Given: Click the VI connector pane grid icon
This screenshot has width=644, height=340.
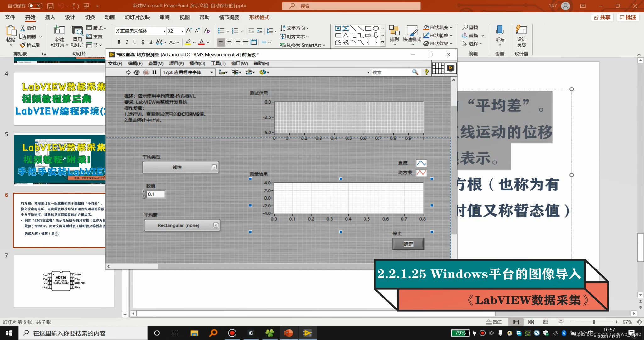Looking at the screenshot, I should tap(438, 68).
